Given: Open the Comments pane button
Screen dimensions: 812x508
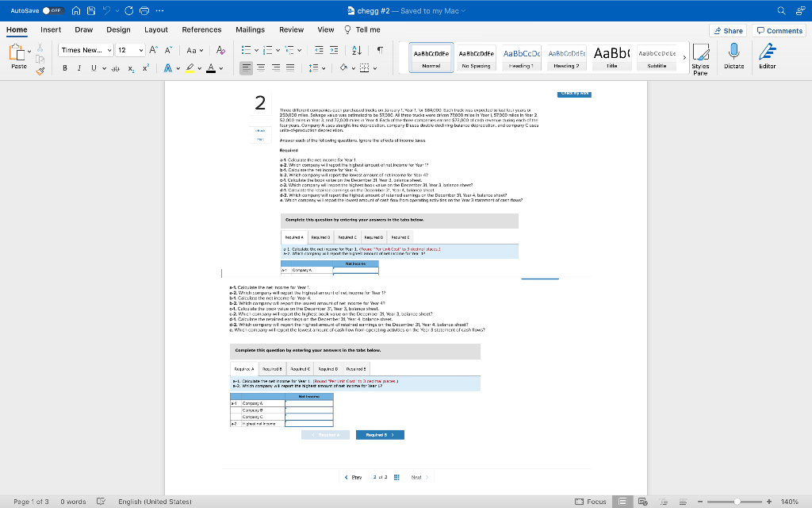Looking at the screenshot, I should pyautogui.click(x=779, y=31).
